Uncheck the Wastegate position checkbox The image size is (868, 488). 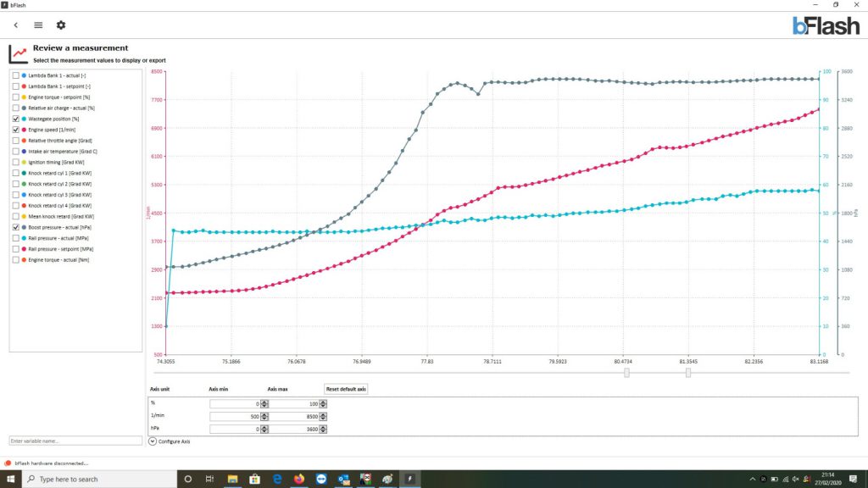15,119
